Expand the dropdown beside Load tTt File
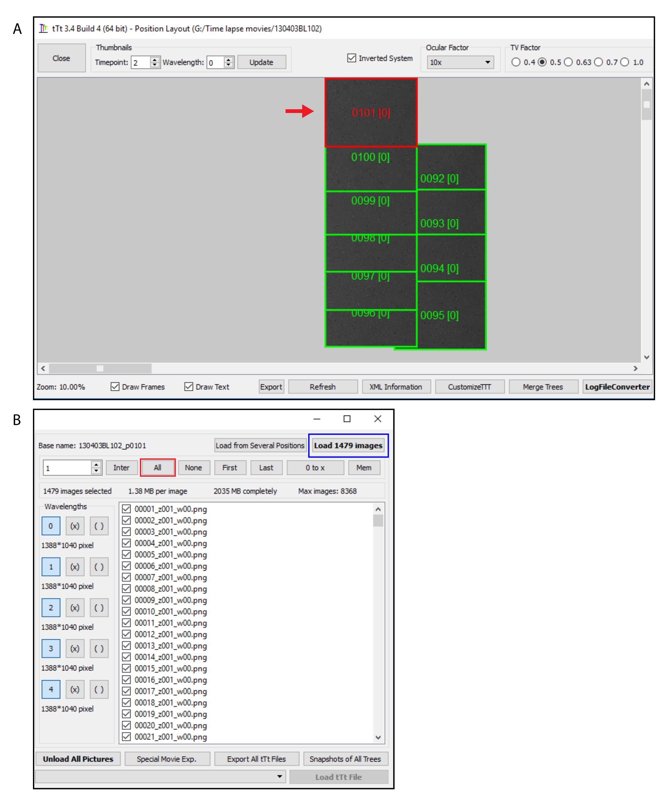 [280, 777]
